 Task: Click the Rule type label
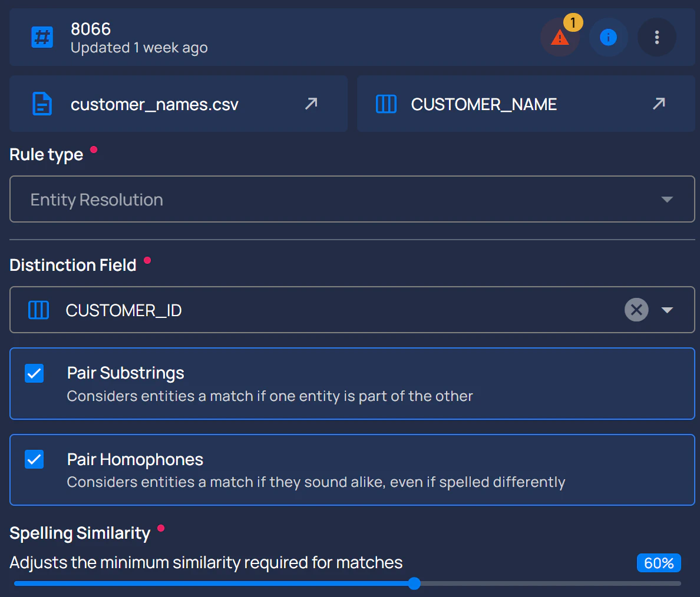pyautogui.click(x=47, y=154)
